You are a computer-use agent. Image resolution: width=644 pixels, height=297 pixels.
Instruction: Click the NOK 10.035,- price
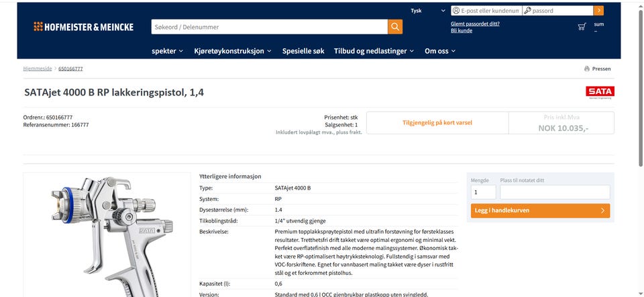pyautogui.click(x=563, y=128)
